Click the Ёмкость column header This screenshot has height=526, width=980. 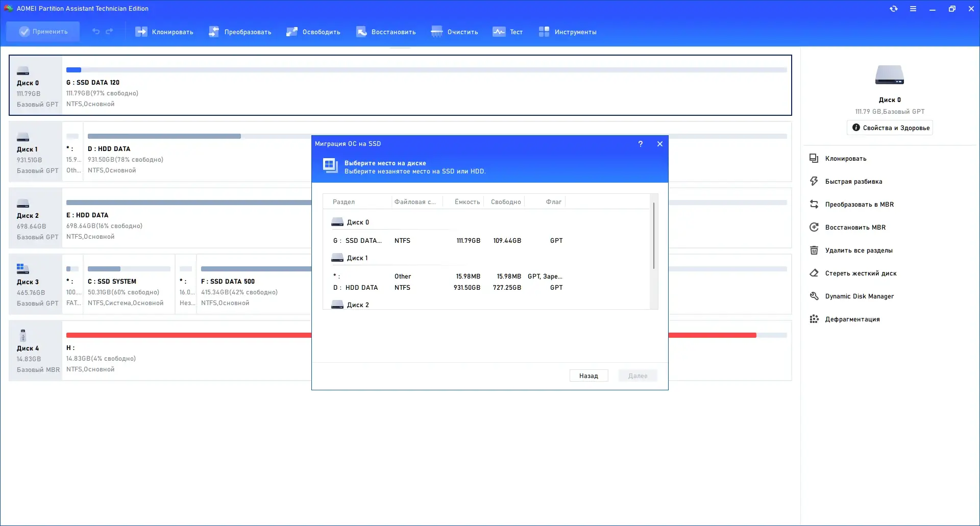[463, 202]
